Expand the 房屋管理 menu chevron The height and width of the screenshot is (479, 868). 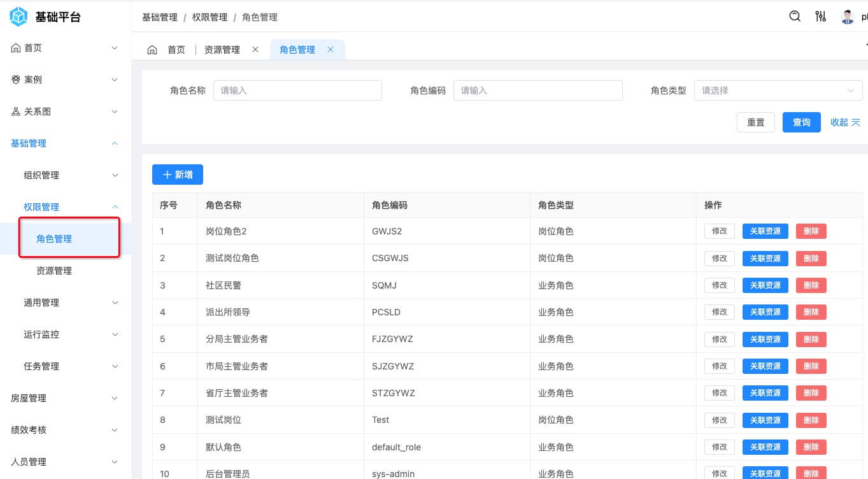115,398
